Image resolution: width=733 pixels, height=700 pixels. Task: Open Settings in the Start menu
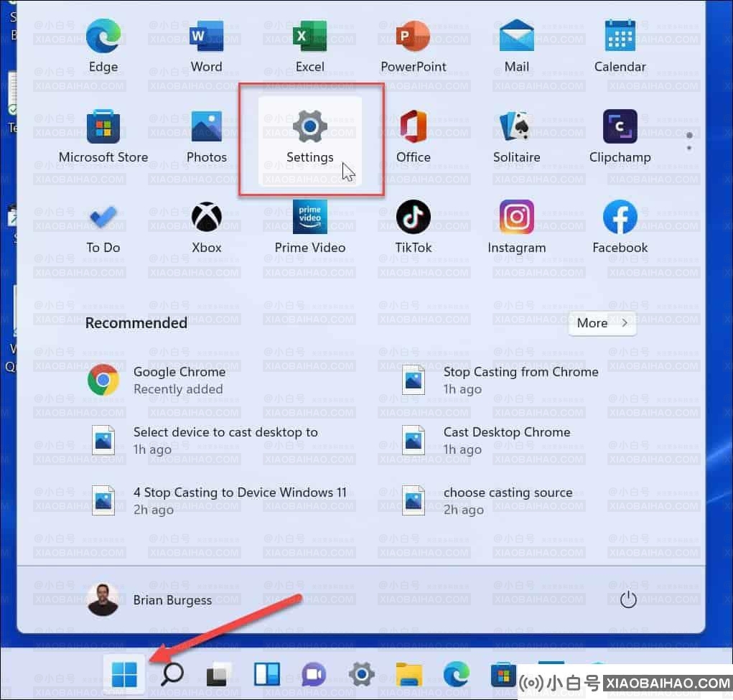pyautogui.click(x=310, y=140)
